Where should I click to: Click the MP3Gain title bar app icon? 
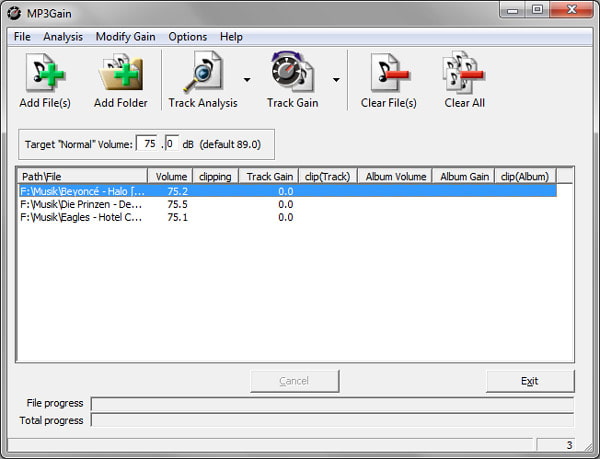point(15,11)
